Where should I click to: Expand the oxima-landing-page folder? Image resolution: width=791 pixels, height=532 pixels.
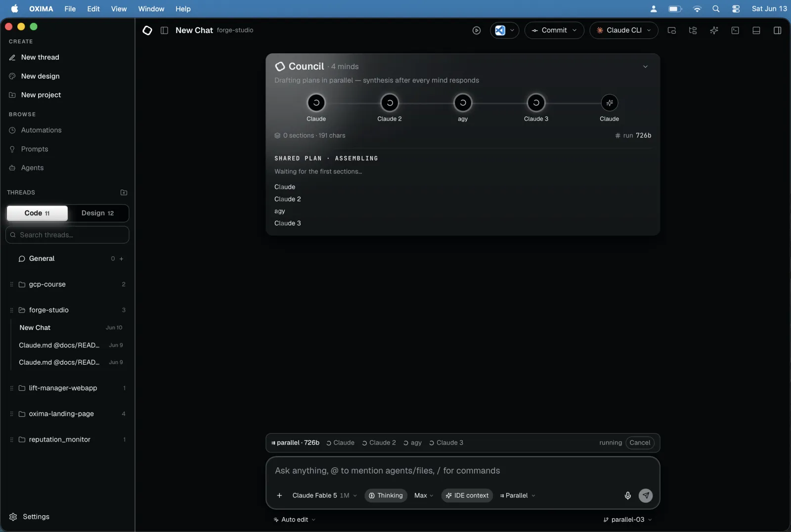pos(67,414)
